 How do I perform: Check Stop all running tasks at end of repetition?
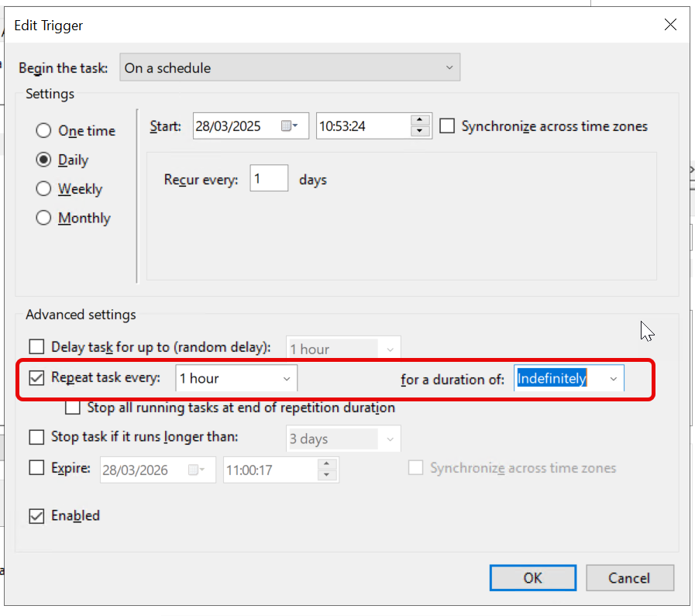[73, 408]
